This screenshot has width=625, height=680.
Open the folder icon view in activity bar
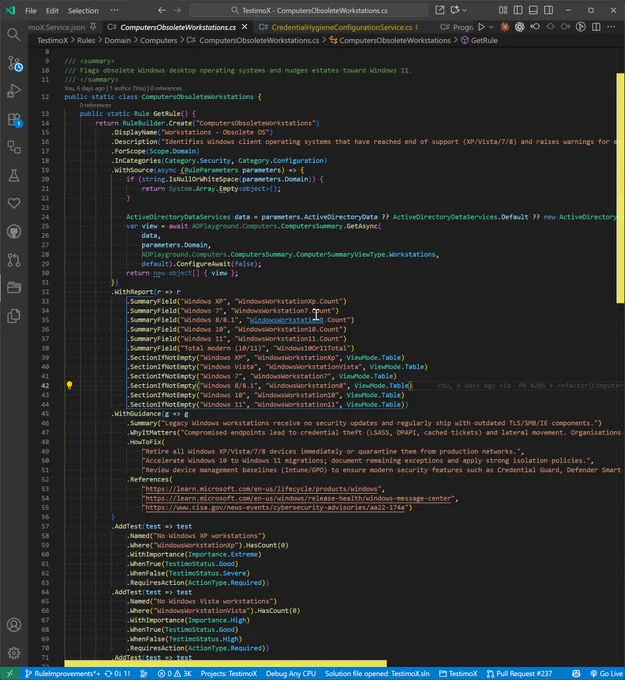point(14,288)
